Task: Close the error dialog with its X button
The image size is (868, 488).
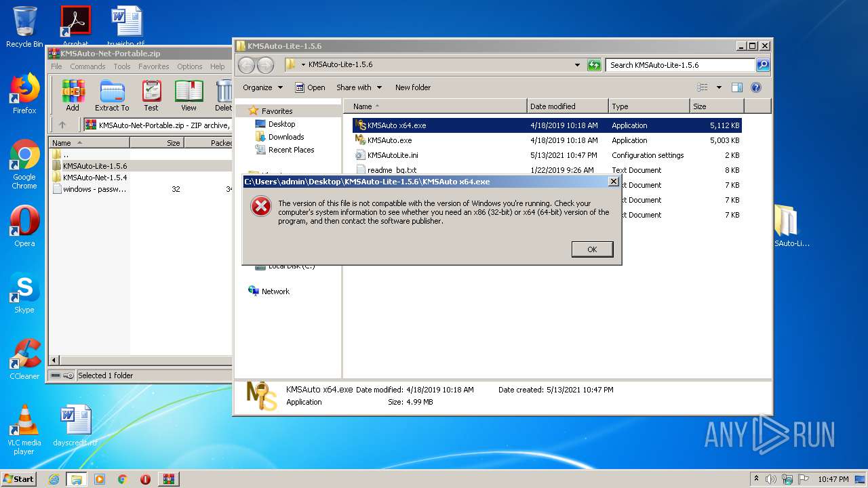Action: click(x=614, y=182)
